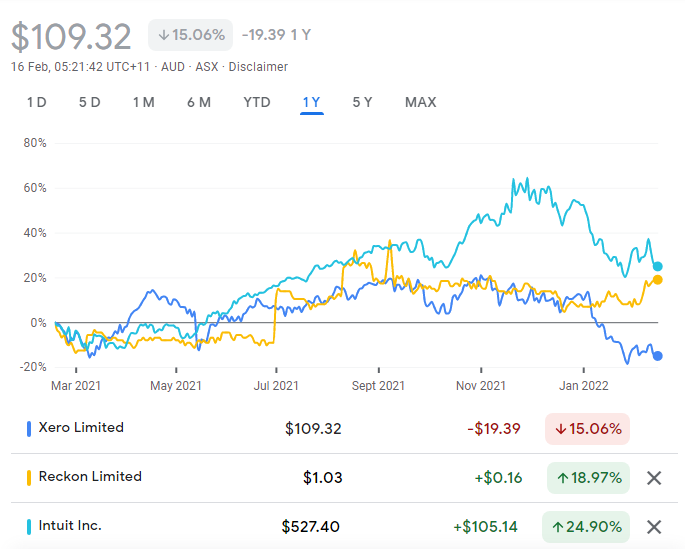Image resolution: width=685 pixels, height=549 pixels.
Task: Click the blue Xero Limited colour marker
Action: click(29, 429)
